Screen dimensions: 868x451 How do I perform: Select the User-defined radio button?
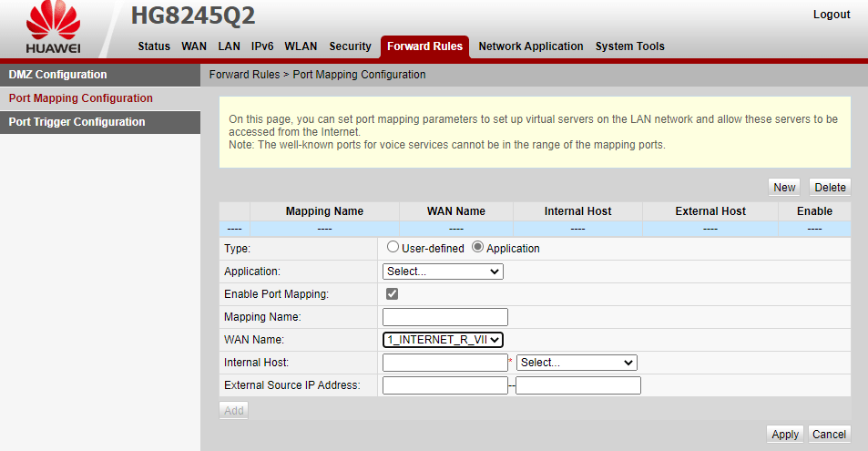pos(393,248)
